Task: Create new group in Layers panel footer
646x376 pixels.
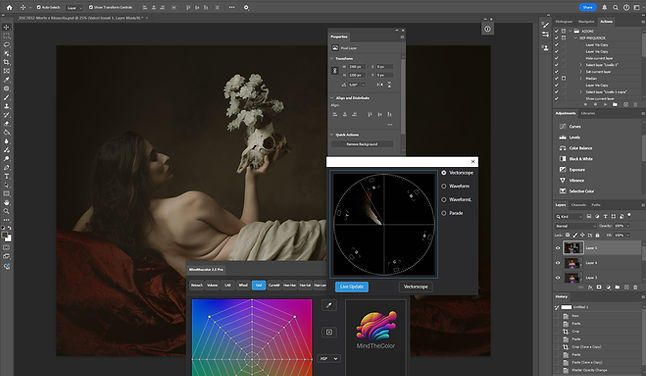Action: (617, 287)
